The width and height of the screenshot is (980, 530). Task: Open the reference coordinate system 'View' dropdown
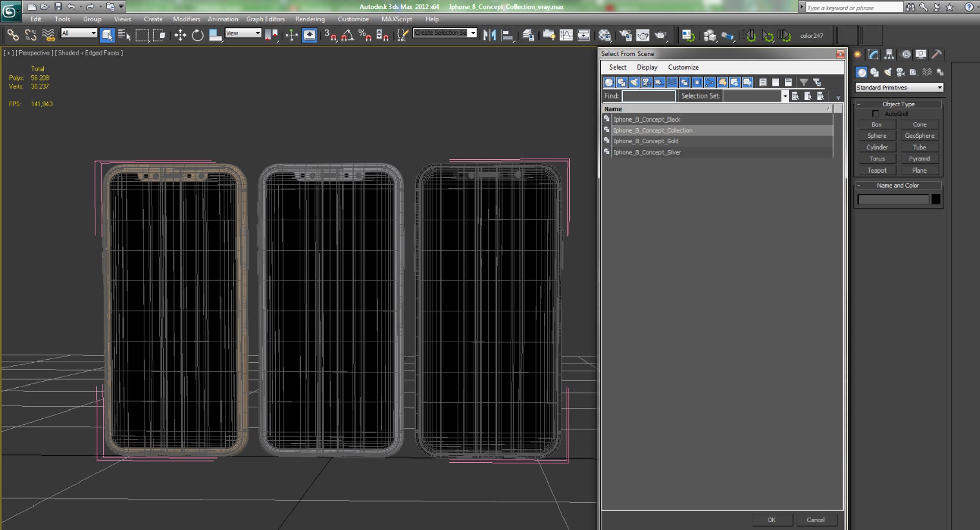click(243, 33)
